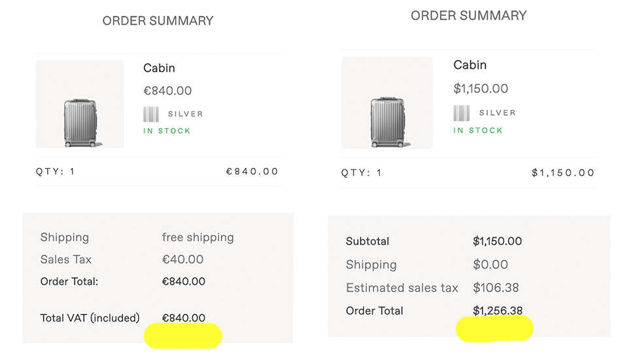Click the Sales Tax €40.00 amount
The image size is (629, 364).
tap(182, 259)
